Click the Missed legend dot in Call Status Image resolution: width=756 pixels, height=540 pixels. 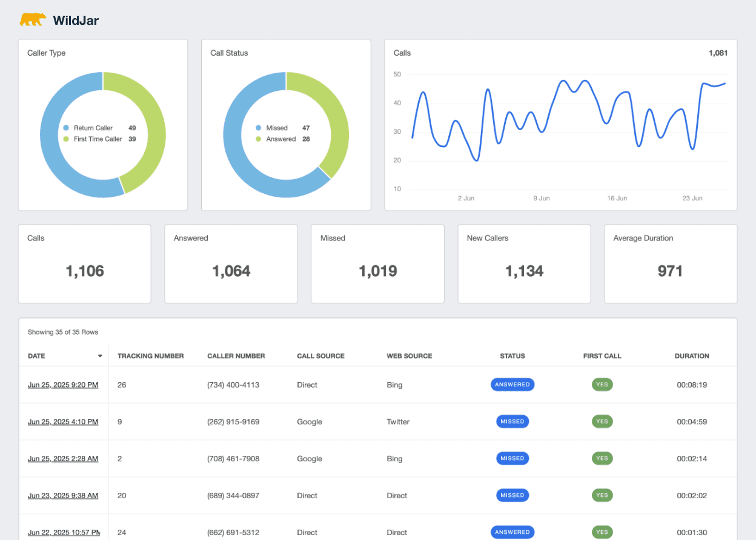(258, 128)
